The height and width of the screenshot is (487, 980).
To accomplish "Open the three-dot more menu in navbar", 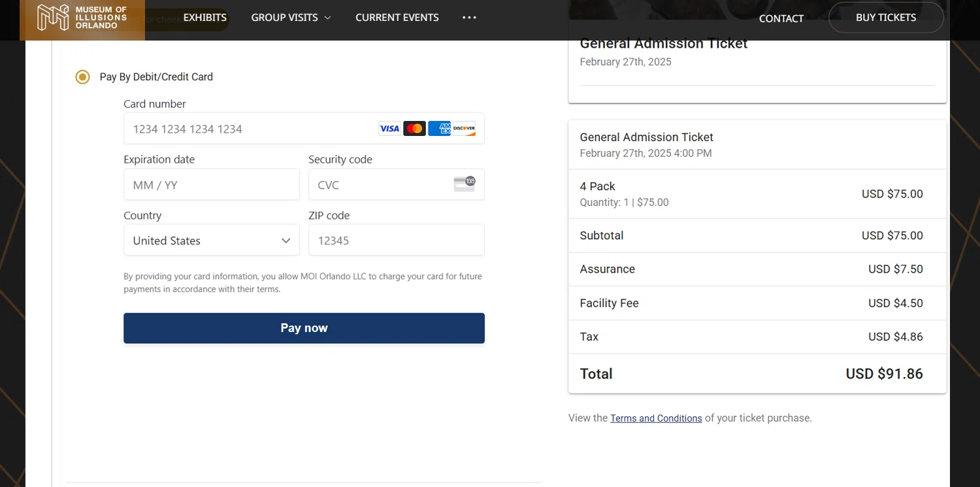I will [x=469, y=18].
